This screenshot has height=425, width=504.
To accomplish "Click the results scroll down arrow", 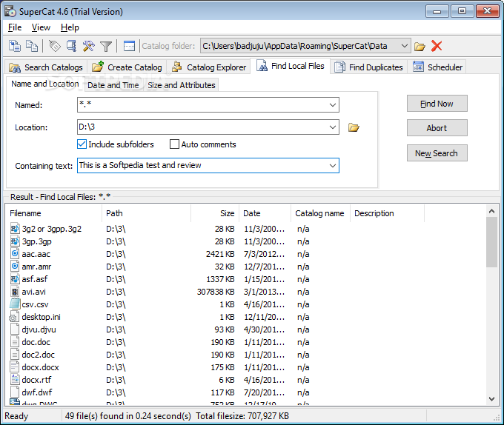I will (x=491, y=398).
